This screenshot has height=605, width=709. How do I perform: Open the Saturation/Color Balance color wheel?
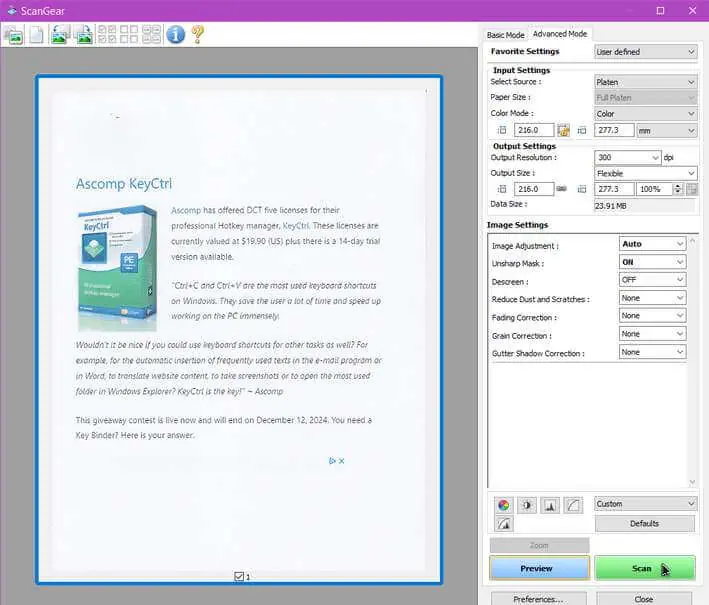pos(503,505)
